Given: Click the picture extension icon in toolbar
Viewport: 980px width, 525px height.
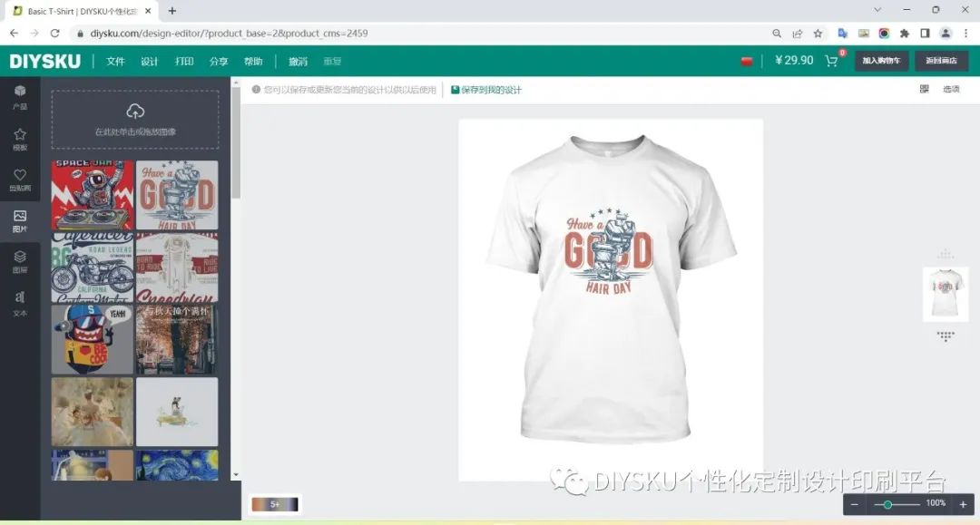Looking at the screenshot, I should tap(864, 33).
